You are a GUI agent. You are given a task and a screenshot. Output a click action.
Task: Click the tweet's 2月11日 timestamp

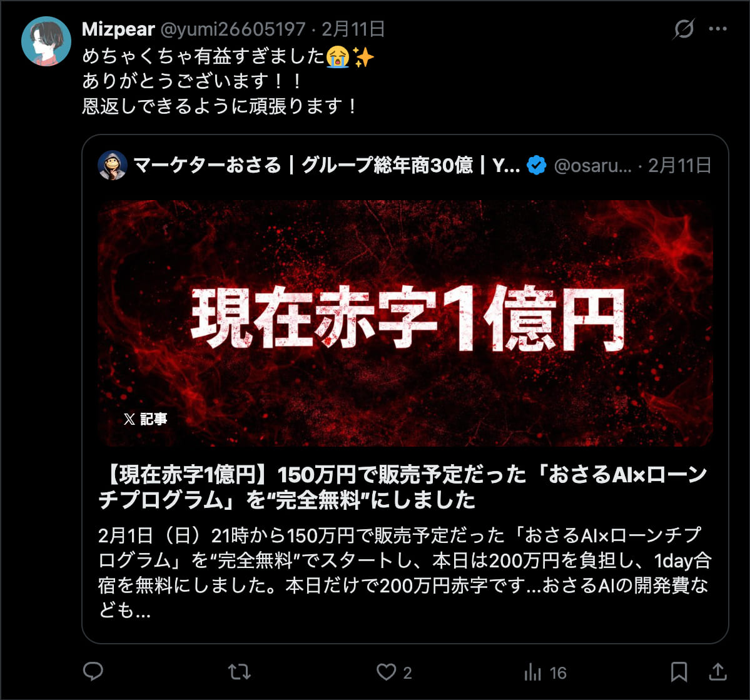pyautogui.click(x=353, y=29)
